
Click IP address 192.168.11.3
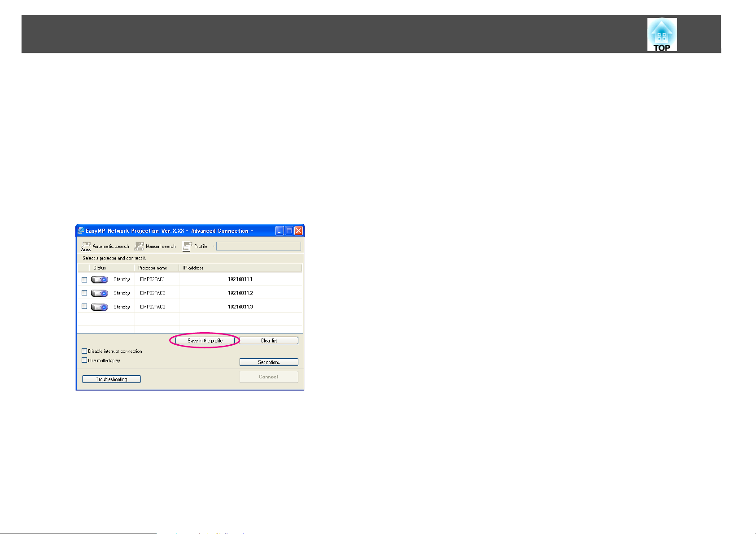point(240,307)
